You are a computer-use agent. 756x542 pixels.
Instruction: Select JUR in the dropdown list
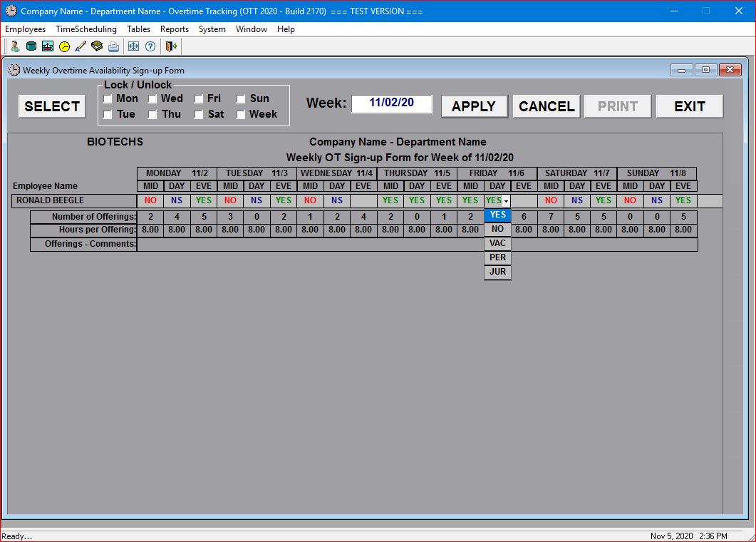[x=497, y=272]
